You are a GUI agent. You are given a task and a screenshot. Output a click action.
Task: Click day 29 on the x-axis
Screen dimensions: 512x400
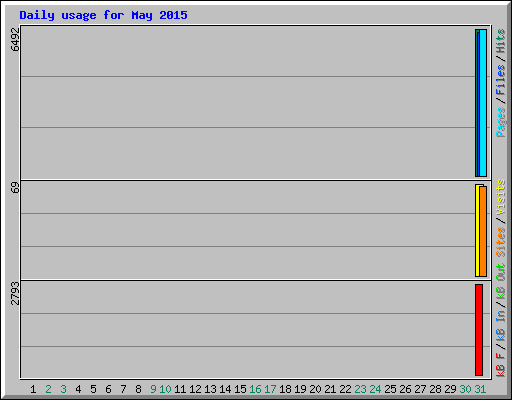450,389
